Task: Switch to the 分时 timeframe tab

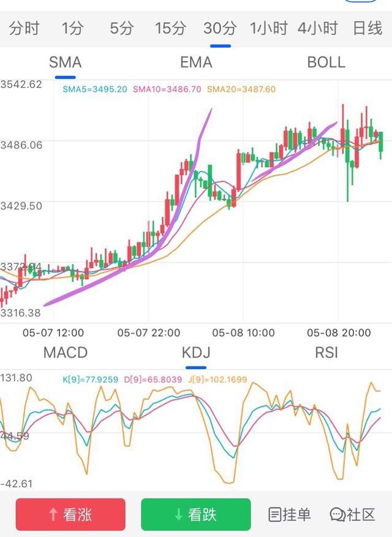Action: tap(24, 28)
